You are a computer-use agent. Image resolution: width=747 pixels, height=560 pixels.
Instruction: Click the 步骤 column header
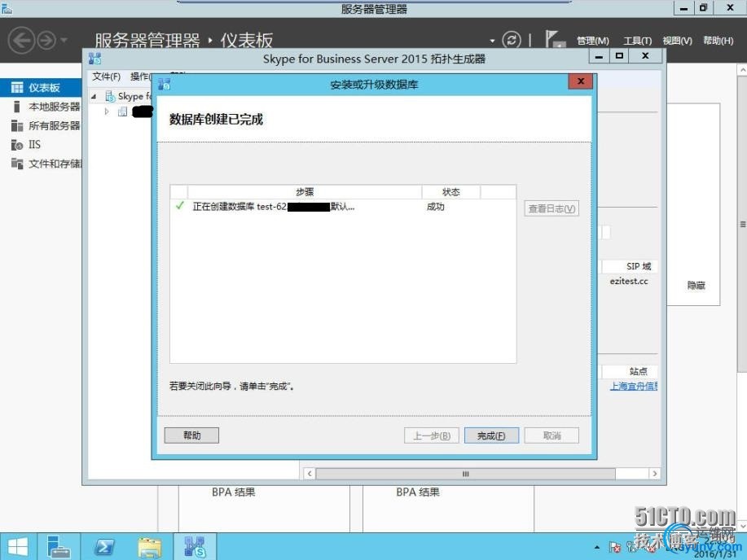point(305,192)
